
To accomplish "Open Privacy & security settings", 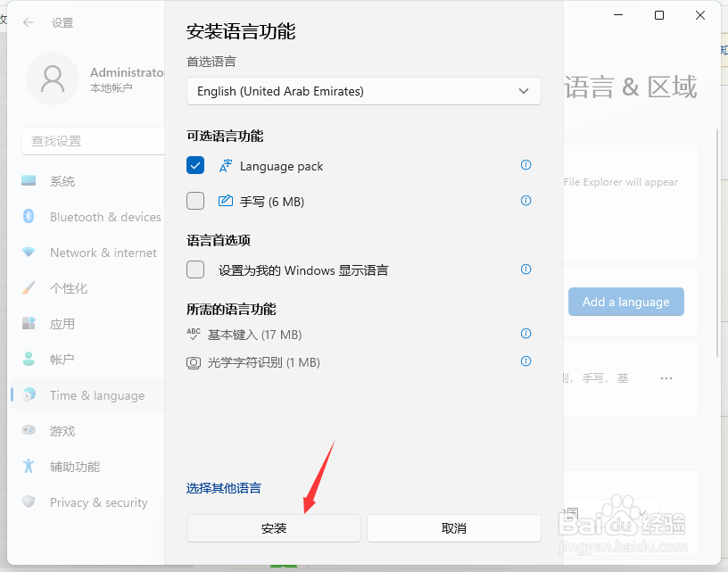I will click(x=88, y=502).
